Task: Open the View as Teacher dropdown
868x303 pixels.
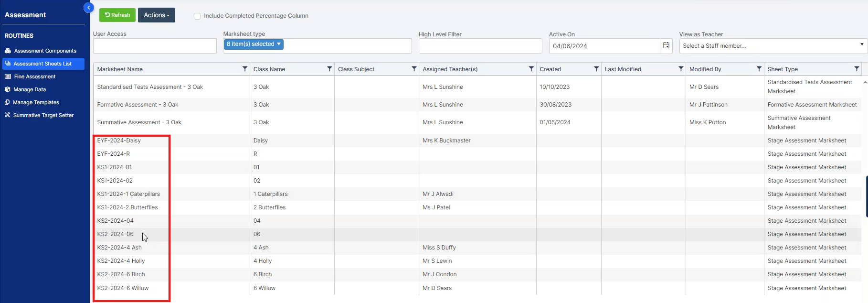Action: [x=773, y=46]
